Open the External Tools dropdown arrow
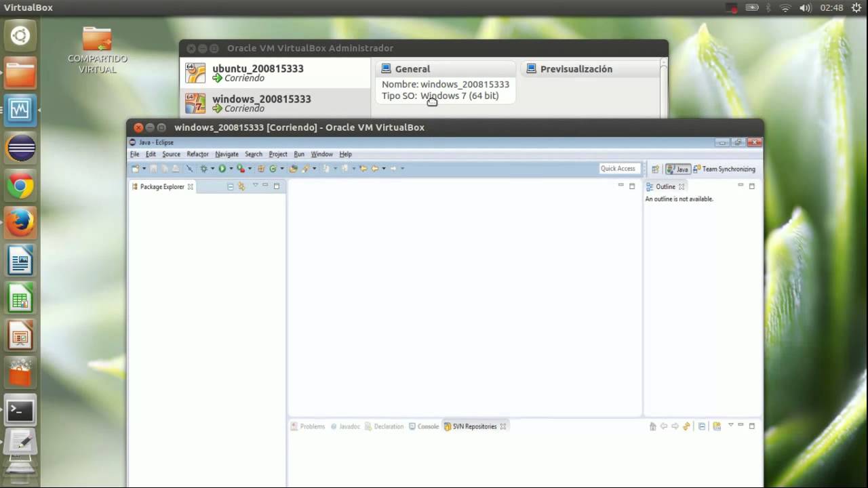 250,169
